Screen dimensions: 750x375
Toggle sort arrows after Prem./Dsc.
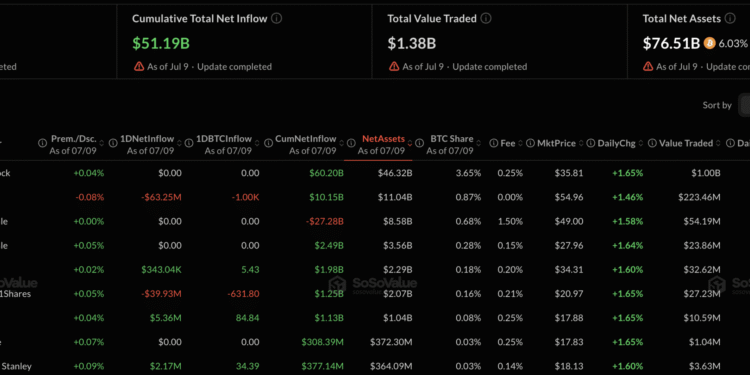(101, 143)
